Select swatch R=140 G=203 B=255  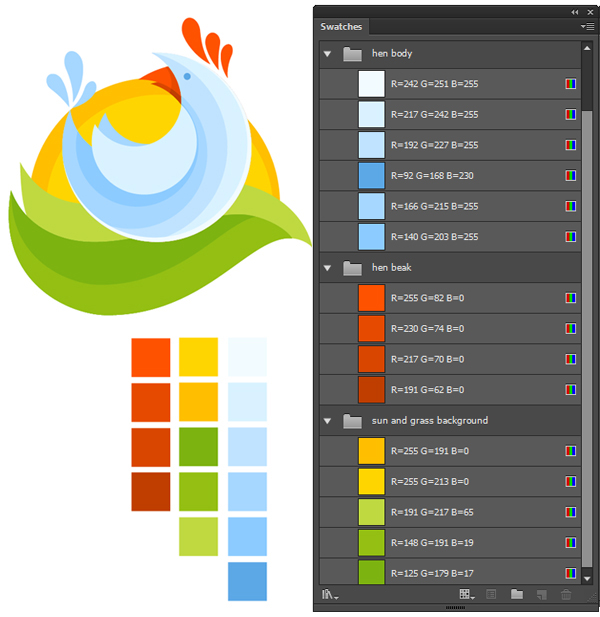click(371, 237)
